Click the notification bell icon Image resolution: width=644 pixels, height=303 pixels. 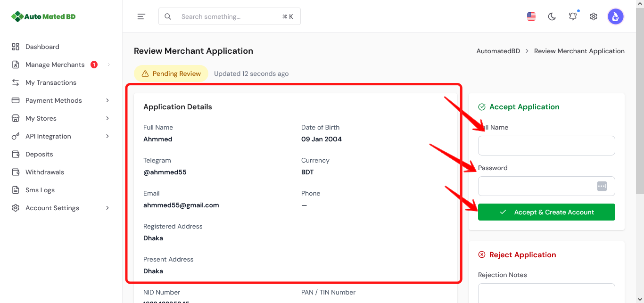(x=572, y=16)
